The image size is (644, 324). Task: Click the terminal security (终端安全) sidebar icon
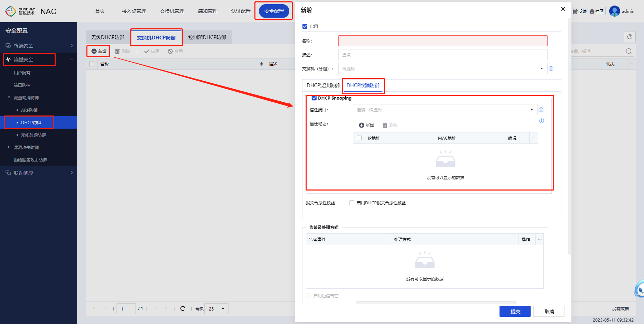point(8,45)
